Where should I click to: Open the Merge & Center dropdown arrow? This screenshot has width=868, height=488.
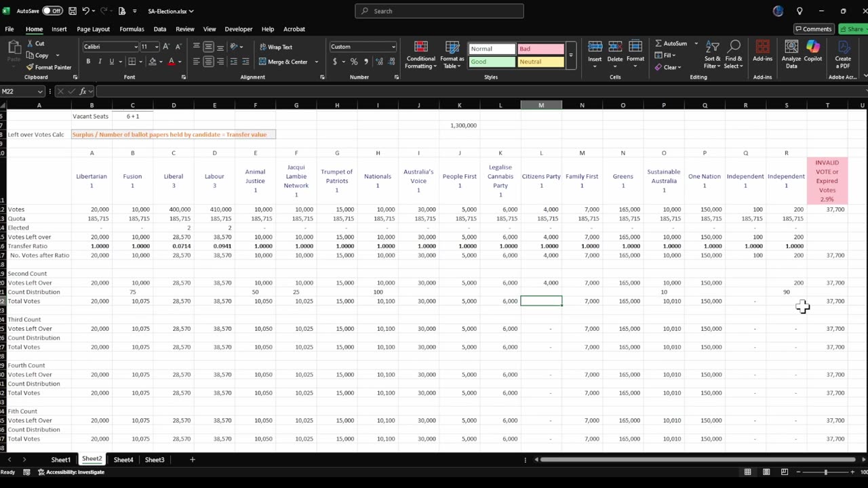coord(316,62)
